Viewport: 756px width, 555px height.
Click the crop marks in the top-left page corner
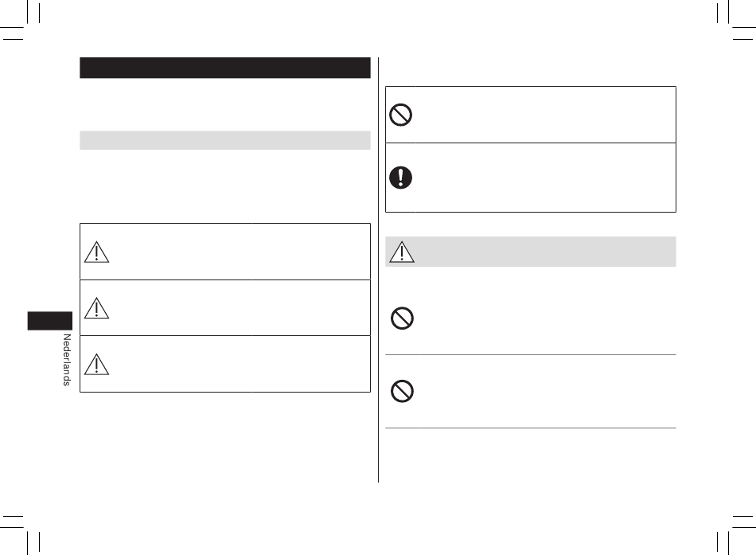tap(20, 20)
